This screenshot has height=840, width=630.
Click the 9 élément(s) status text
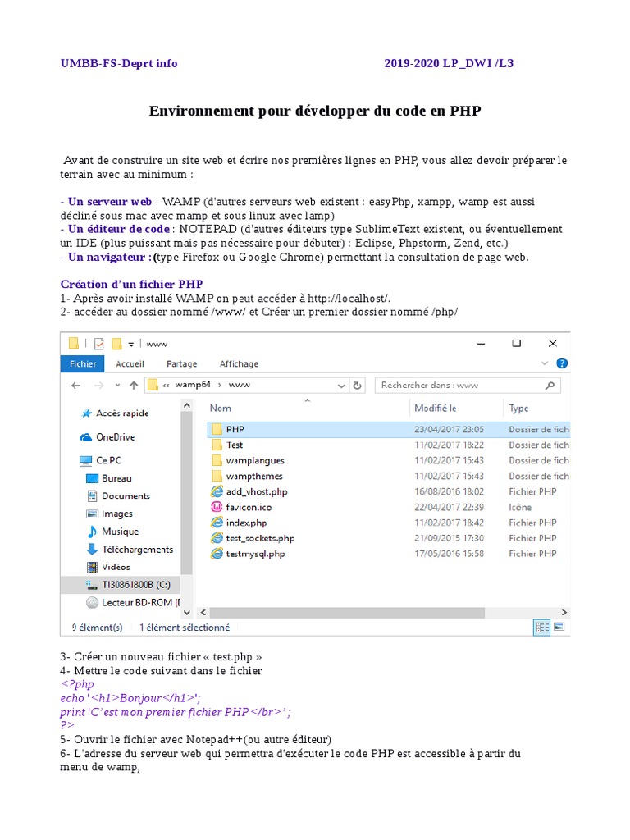97,628
